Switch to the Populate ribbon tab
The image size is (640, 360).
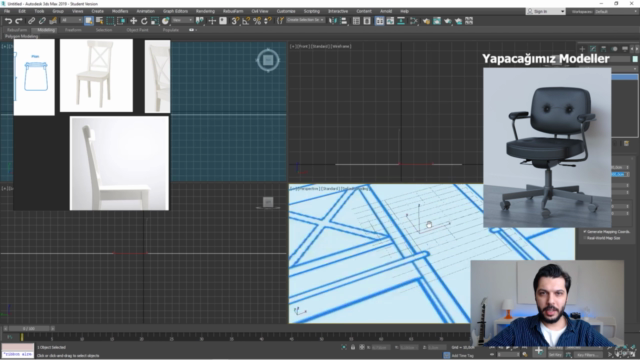coord(171,30)
